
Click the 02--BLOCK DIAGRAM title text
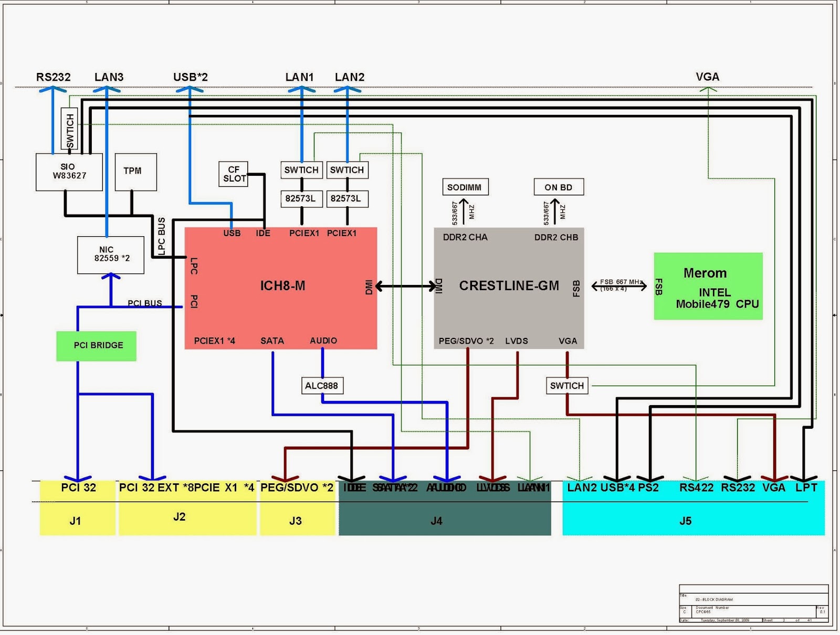pyautogui.click(x=714, y=599)
